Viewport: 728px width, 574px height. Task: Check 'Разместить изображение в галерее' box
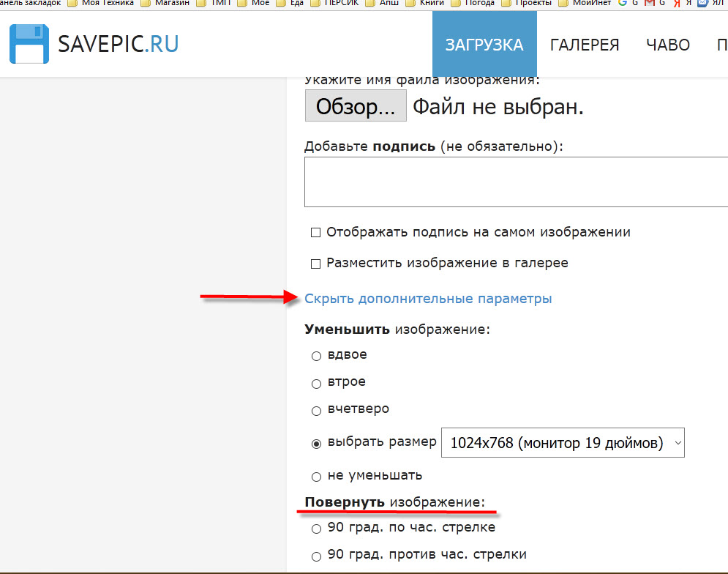(x=316, y=264)
